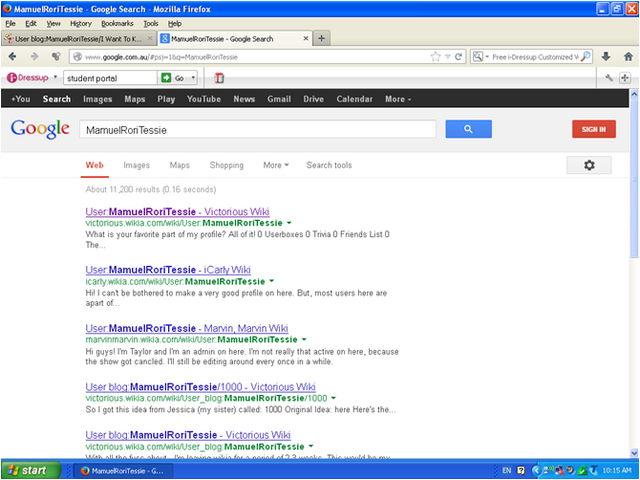The width and height of the screenshot is (640, 480).
Task: Switch to the User blog MamuelRoriTessie tab
Action: click(78, 39)
